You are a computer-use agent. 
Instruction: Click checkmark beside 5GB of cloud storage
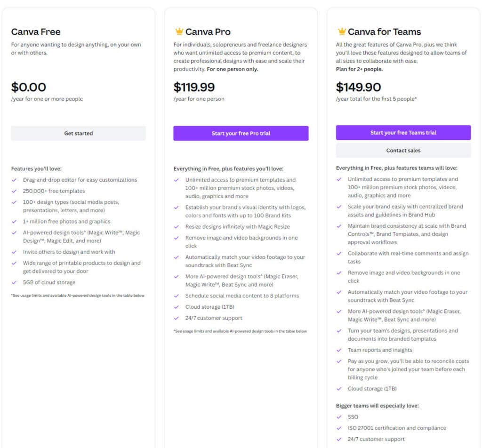coord(14,282)
